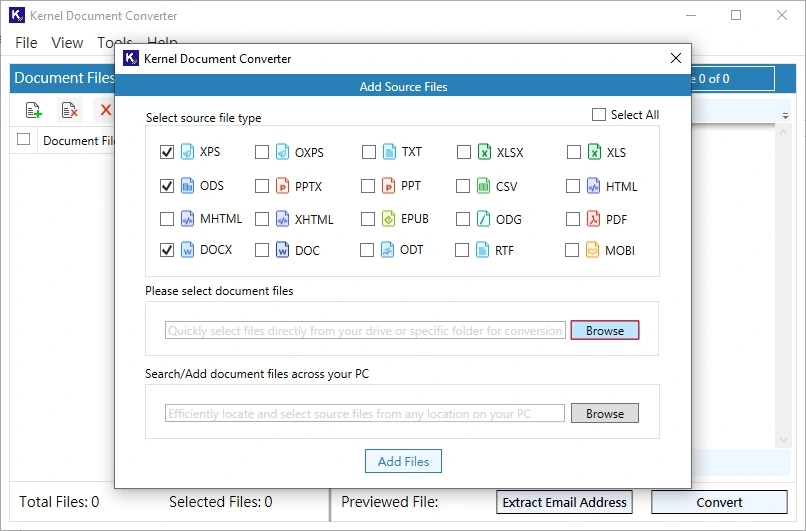
Task: Click the PDF file type icon
Action: [x=593, y=219]
